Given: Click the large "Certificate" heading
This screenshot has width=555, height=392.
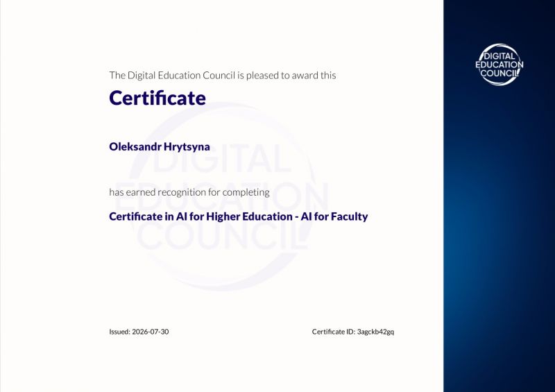Looking at the screenshot, I should [x=157, y=98].
